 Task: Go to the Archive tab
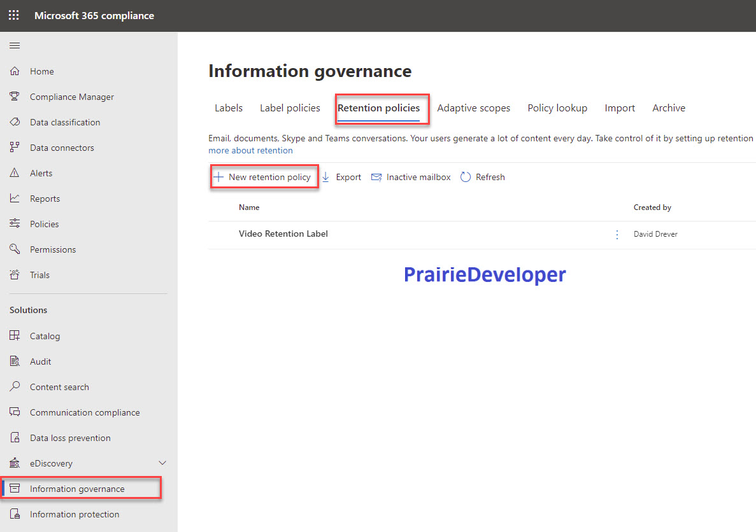(669, 108)
